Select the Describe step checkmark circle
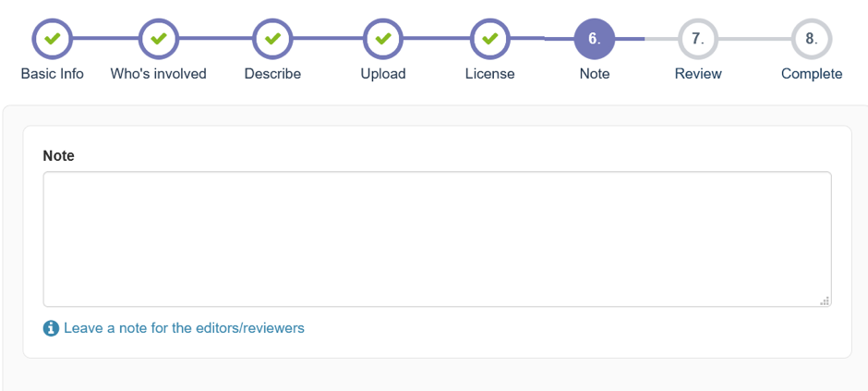The width and height of the screenshot is (868, 391). (272, 39)
